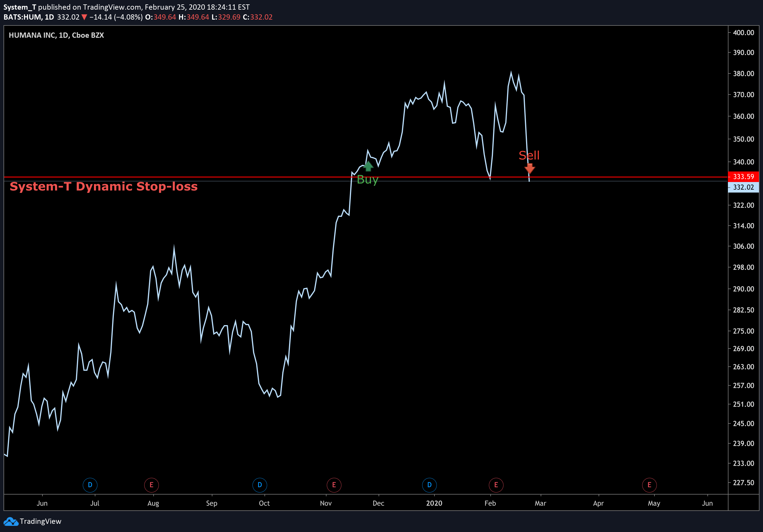Viewport: 763px width, 532px height.
Task: Click the Sep time axis label
Action: tap(212, 503)
